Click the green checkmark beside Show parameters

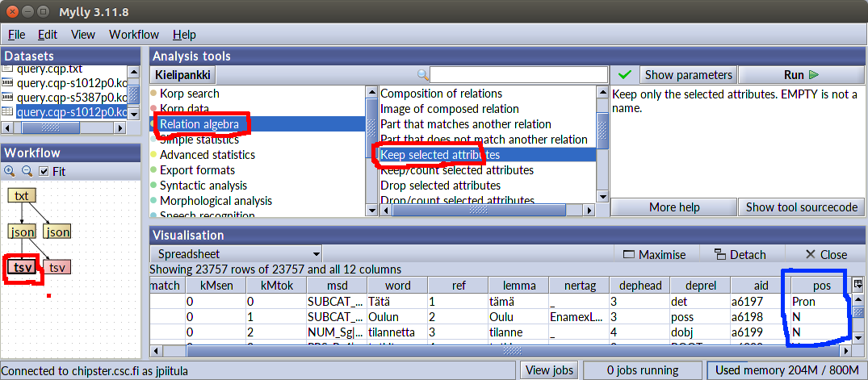point(624,75)
